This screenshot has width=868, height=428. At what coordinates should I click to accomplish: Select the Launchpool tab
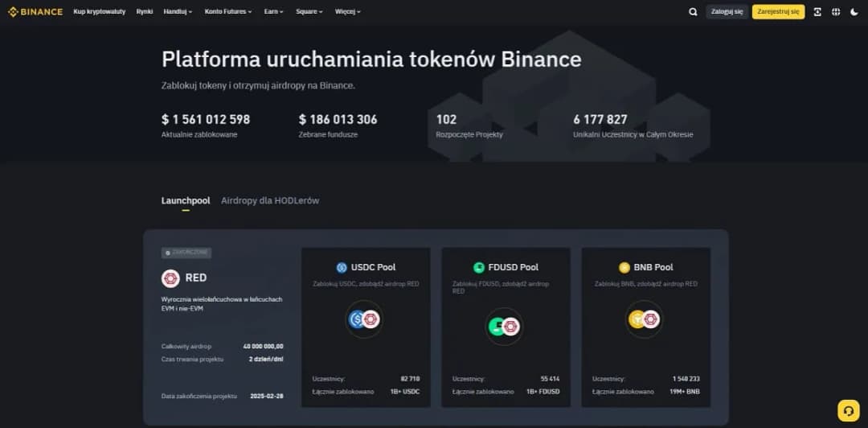tap(186, 200)
